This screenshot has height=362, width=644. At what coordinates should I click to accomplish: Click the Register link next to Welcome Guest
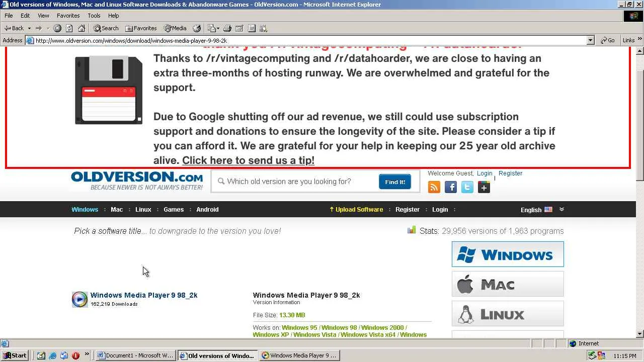point(510,173)
